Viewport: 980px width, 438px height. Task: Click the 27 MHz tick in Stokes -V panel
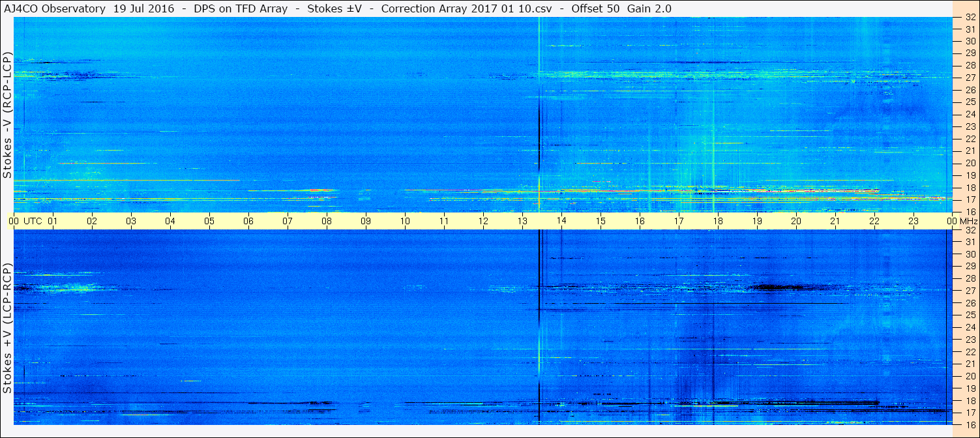click(970, 78)
